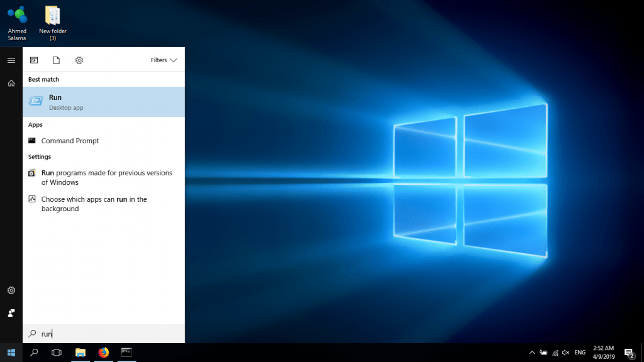
Task: Open the Ahmed Salama desktop shortcut
Action: click(x=17, y=23)
